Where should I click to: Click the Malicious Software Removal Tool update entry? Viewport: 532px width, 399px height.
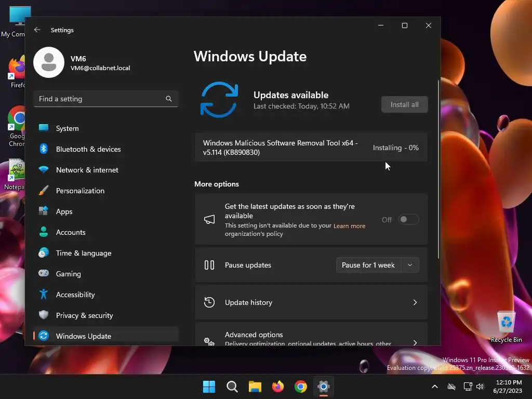point(311,148)
